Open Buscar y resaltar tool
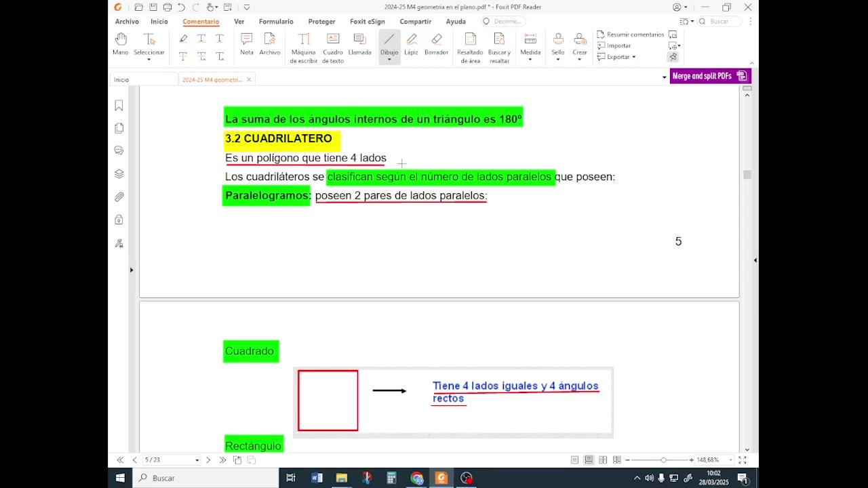The image size is (868, 488). pos(499,47)
